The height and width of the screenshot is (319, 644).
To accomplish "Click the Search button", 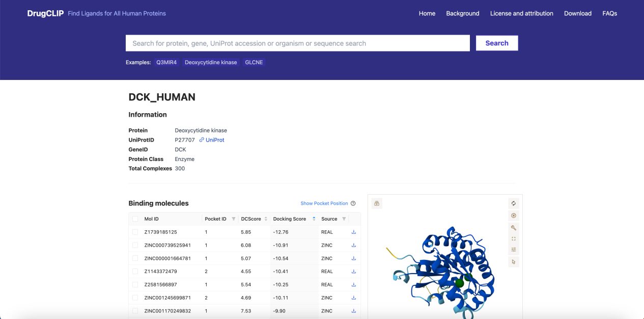I will tap(497, 43).
